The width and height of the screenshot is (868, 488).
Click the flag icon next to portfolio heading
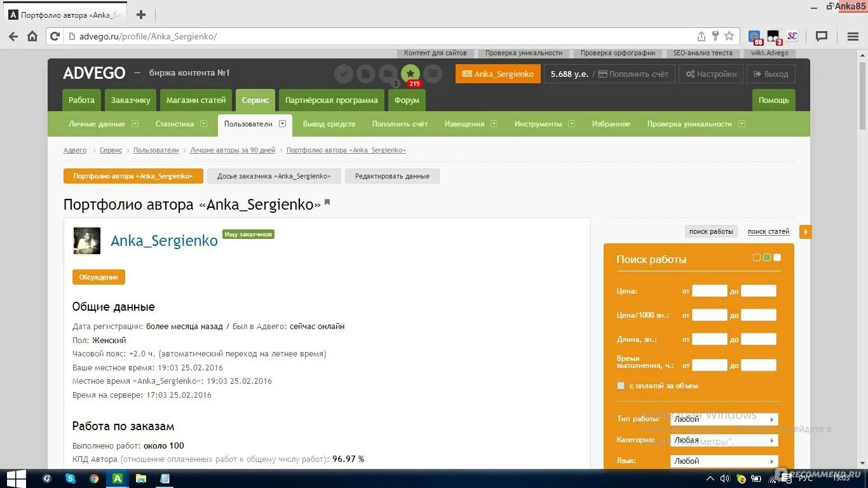coord(327,203)
